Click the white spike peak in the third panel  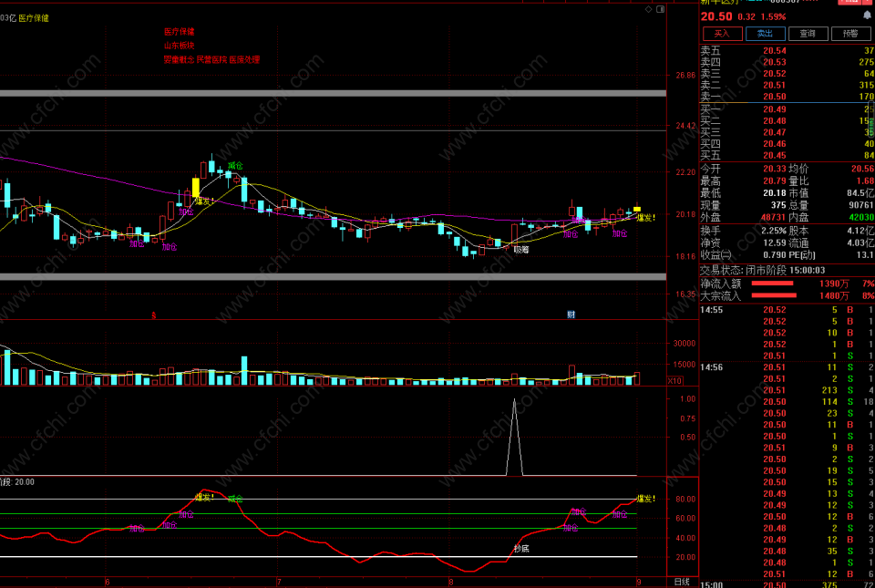click(x=514, y=399)
